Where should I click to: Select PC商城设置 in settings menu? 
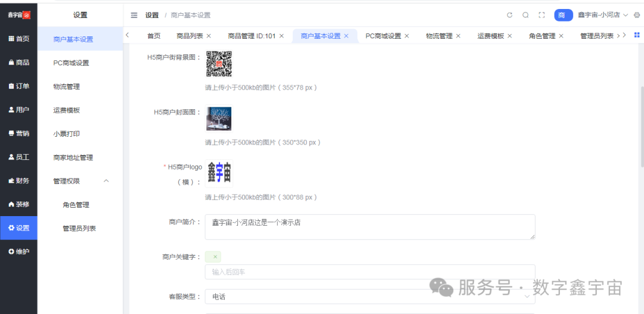80,63
